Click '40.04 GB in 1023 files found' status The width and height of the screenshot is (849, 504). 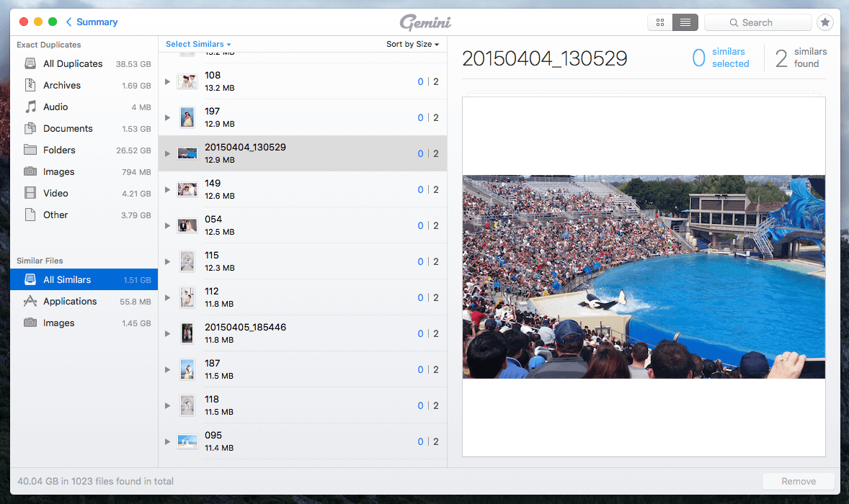[x=95, y=481]
